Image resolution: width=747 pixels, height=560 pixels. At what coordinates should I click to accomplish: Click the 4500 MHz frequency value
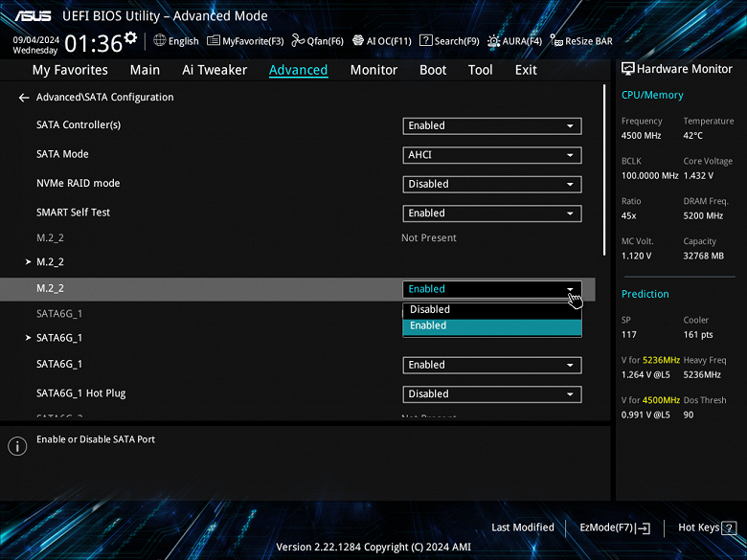(x=641, y=136)
